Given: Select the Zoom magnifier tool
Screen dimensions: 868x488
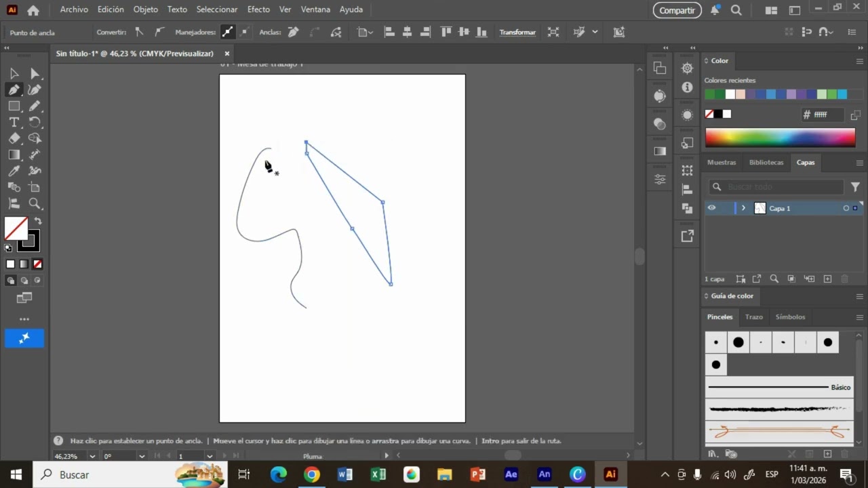Looking at the screenshot, I should [35, 203].
